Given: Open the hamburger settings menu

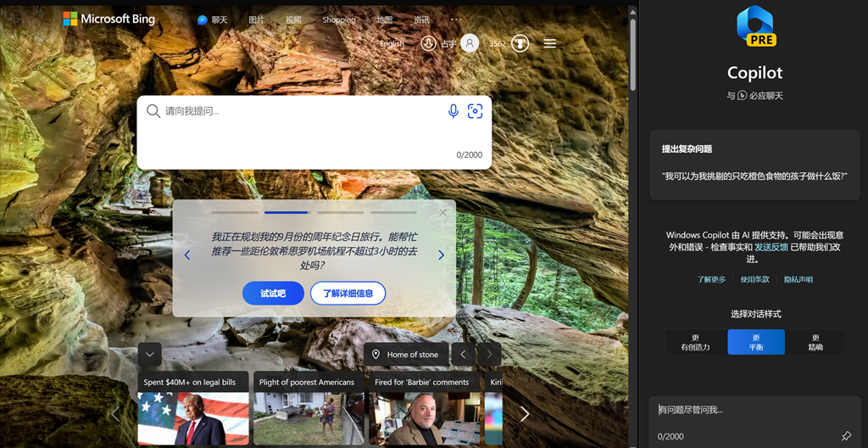Looking at the screenshot, I should tap(550, 43).
